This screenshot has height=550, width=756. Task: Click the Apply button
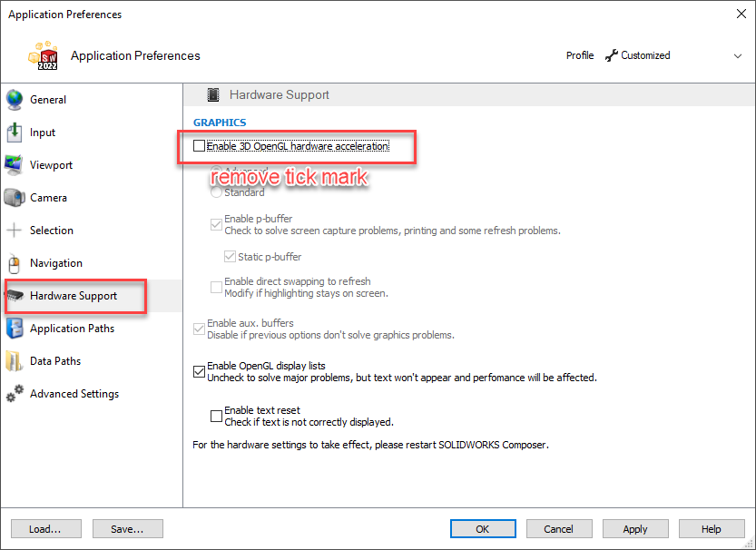point(635,529)
